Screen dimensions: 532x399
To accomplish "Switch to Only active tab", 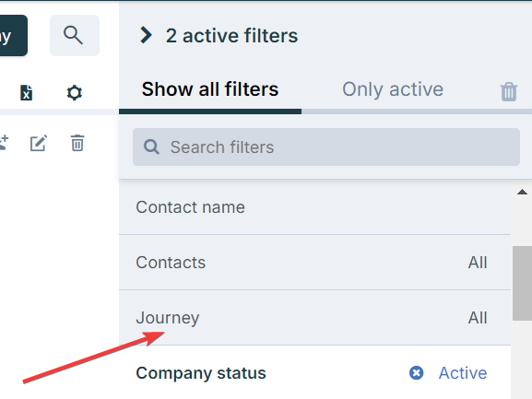I will 393,89.
